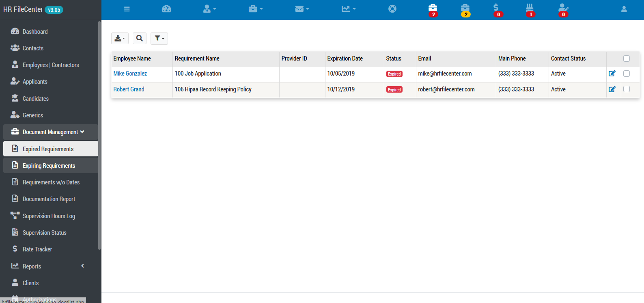This screenshot has width=644, height=303.
Task: Open user profile icon at top right
Action: (624, 9)
